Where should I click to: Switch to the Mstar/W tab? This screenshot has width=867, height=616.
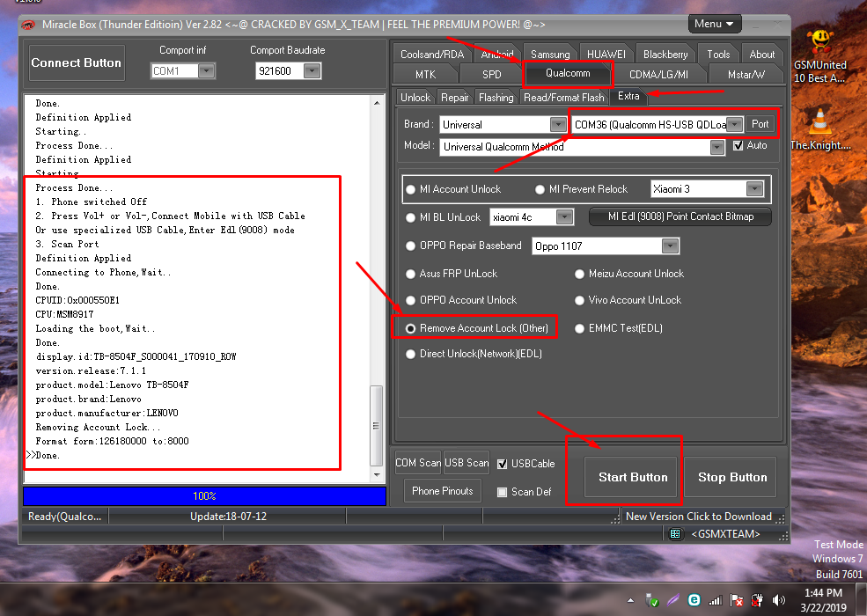click(746, 74)
